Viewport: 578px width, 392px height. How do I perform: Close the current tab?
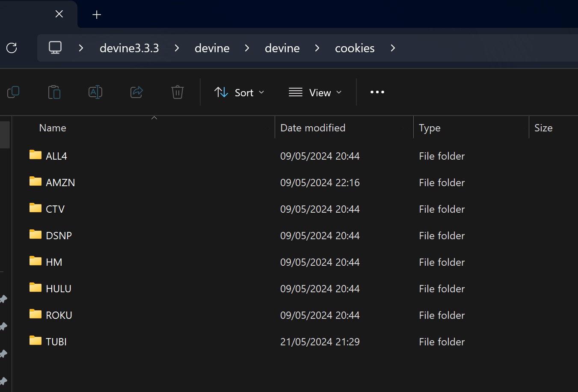click(59, 14)
